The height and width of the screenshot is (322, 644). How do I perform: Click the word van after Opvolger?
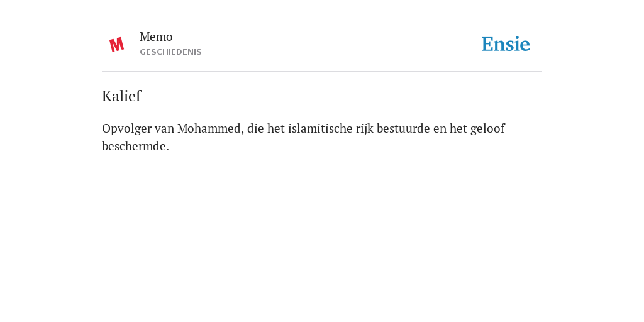pyautogui.click(x=164, y=129)
